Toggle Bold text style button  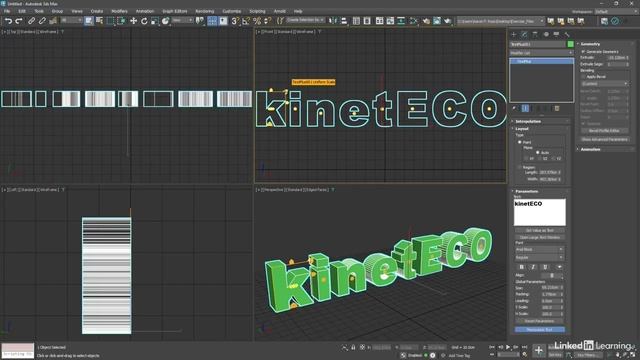[521, 267]
